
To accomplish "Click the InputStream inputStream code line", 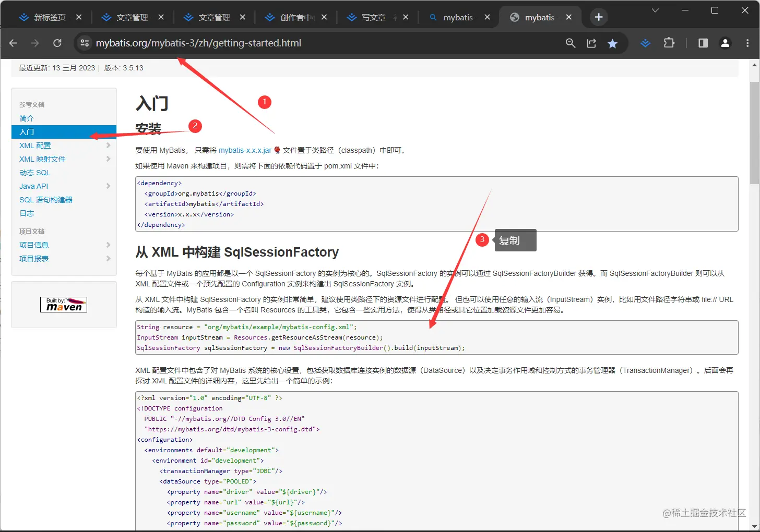I will click(260, 337).
